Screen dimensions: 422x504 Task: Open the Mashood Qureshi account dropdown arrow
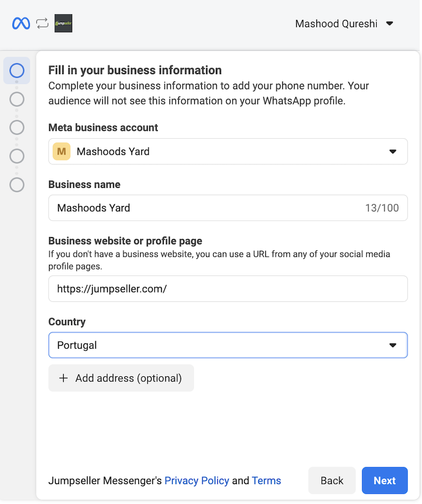point(390,24)
